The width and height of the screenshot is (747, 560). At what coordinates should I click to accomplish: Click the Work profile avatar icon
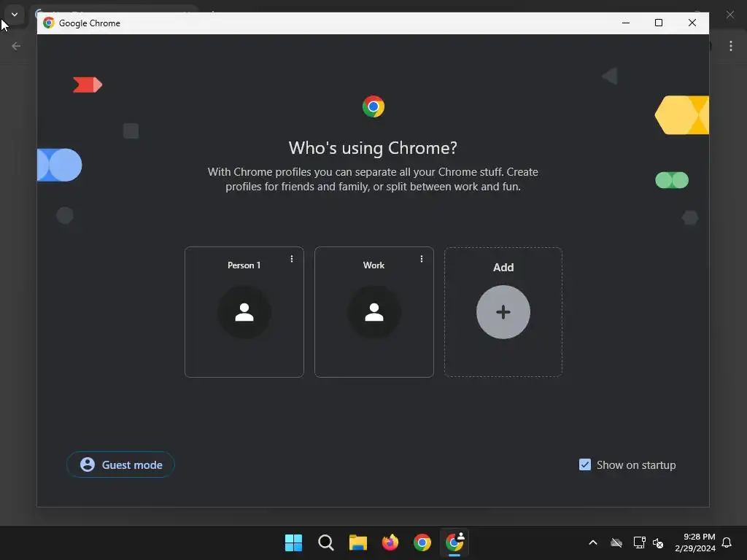coord(374,312)
